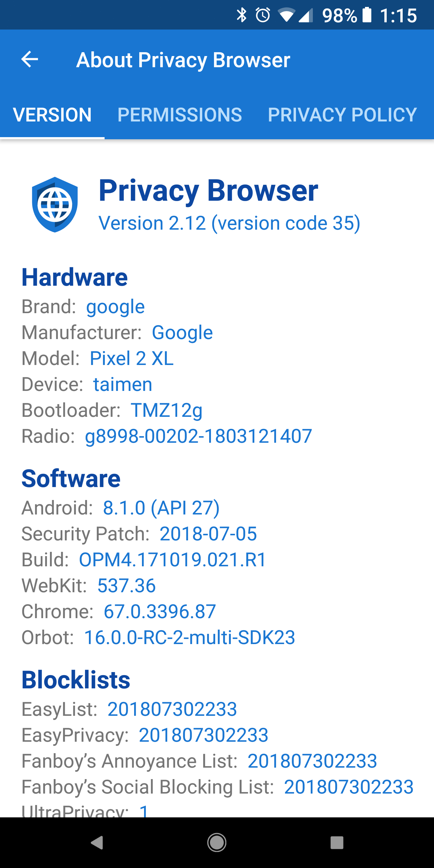This screenshot has height=868, width=434.
Task: Tap the battery status icon
Action: 367,15
